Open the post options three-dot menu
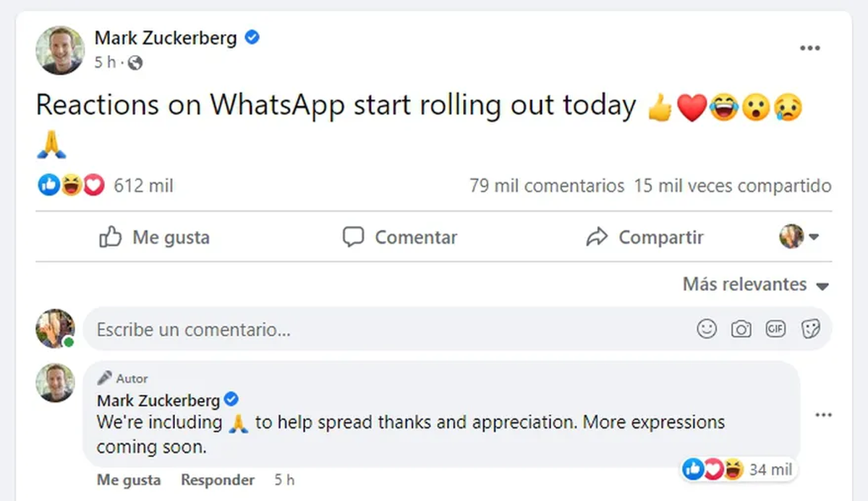This screenshot has width=868, height=501. point(809,49)
